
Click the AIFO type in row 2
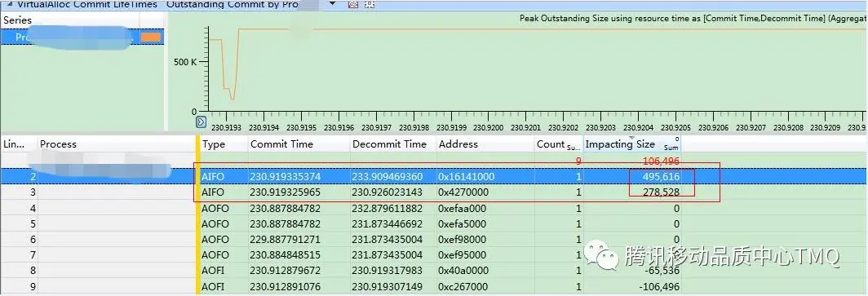coord(213,176)
